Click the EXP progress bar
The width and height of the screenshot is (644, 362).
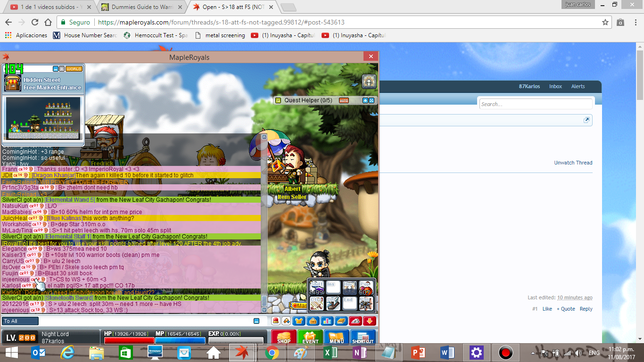pos(236,340)
